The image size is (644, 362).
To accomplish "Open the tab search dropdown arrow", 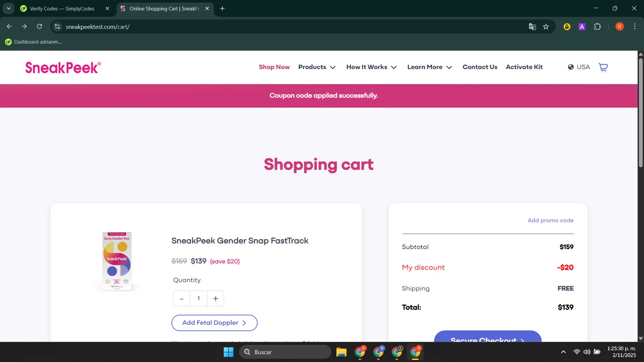I will (x=9, y=9).
